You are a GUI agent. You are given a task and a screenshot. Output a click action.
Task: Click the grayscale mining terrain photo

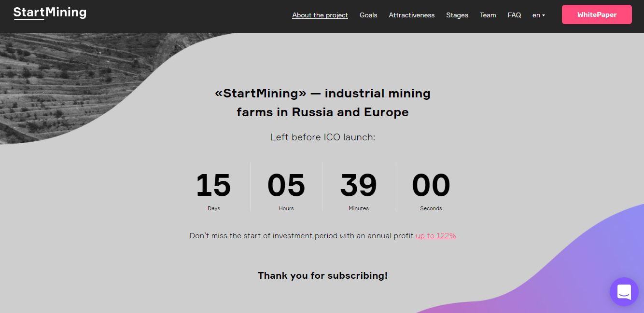63,82
